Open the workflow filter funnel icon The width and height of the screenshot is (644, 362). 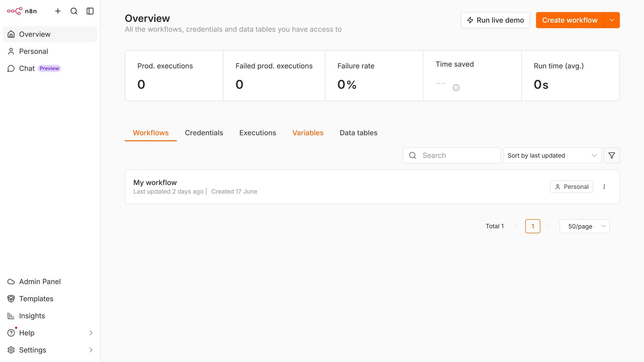[x=612, y=155]
